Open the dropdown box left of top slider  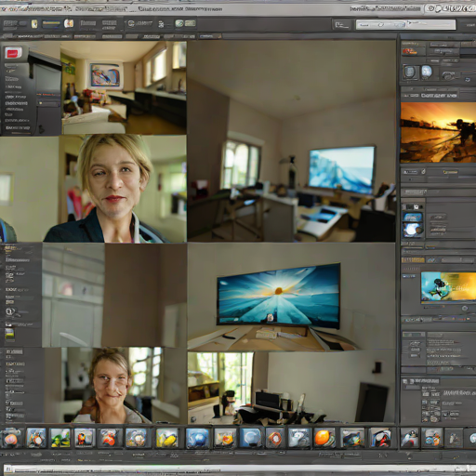[342, 25]
